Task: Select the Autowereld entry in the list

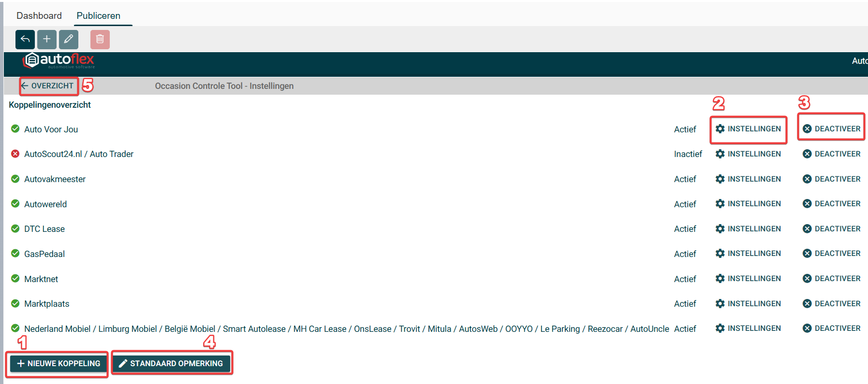Action: tap(45, 204)
